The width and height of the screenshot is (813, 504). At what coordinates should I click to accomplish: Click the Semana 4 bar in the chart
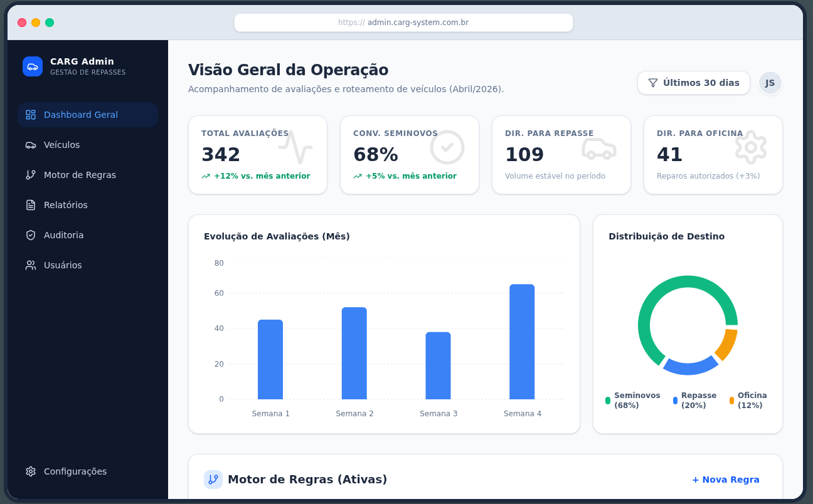click(x=522, y=342)
